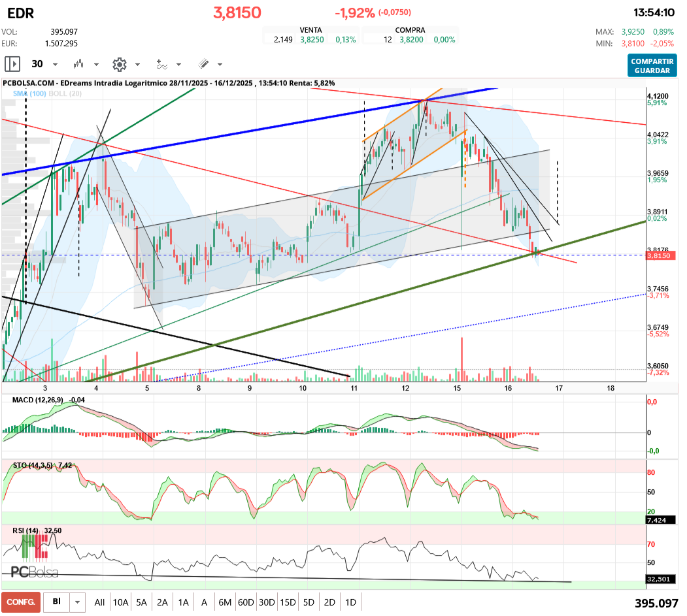The width and height of the screenshot is (687, 616).
Task: Open the BI selector dropdown arrow
Action: 78,602
